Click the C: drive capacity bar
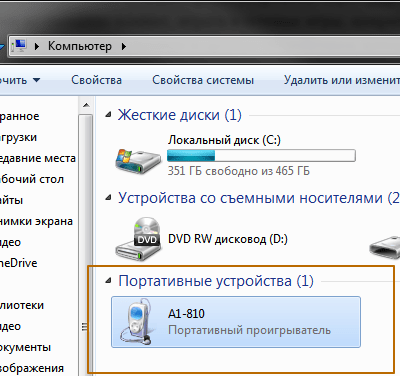The width and height of the screenshot is (400, 376). [x=261, y=156]
